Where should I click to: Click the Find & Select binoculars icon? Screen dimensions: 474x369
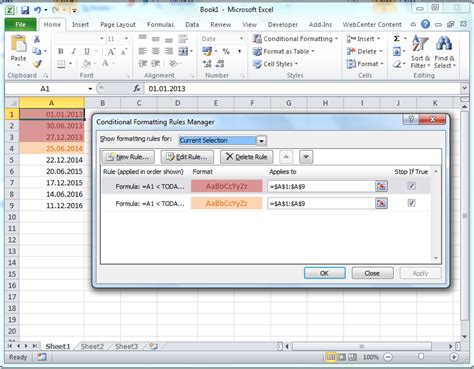[444, 52]
